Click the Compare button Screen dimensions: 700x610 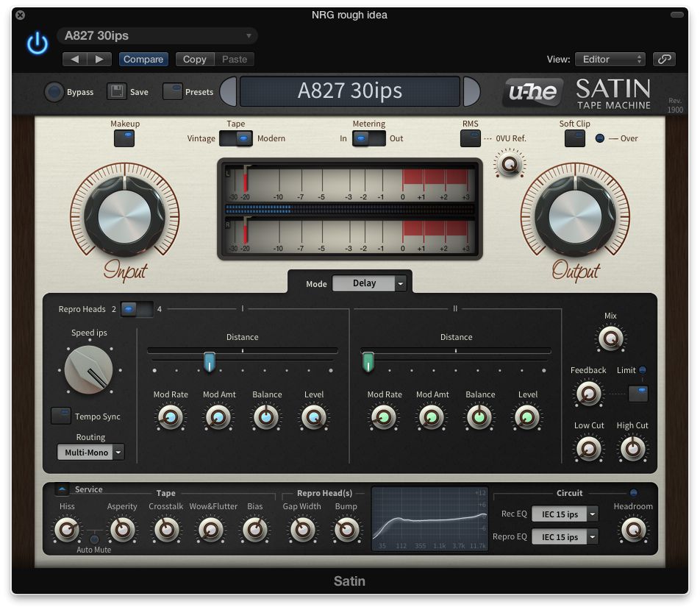[143, 59]
